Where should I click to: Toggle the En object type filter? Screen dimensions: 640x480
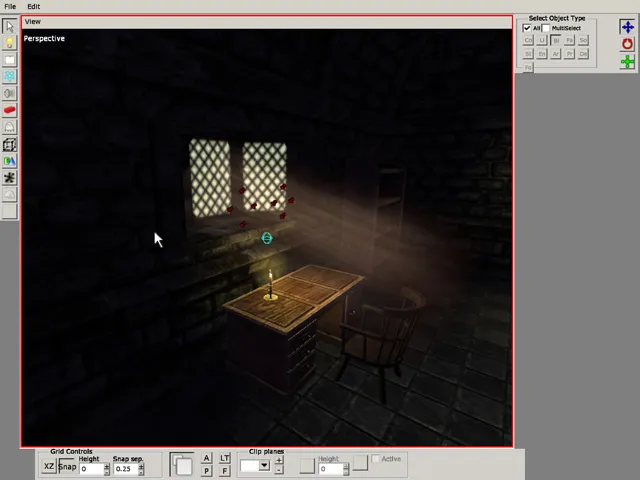coord(542,54)
